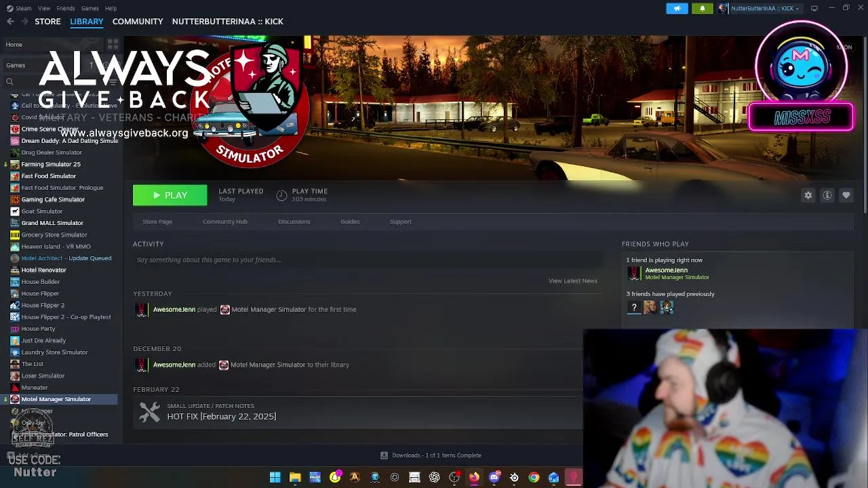Select House Party in the game list

pos(38,329)
